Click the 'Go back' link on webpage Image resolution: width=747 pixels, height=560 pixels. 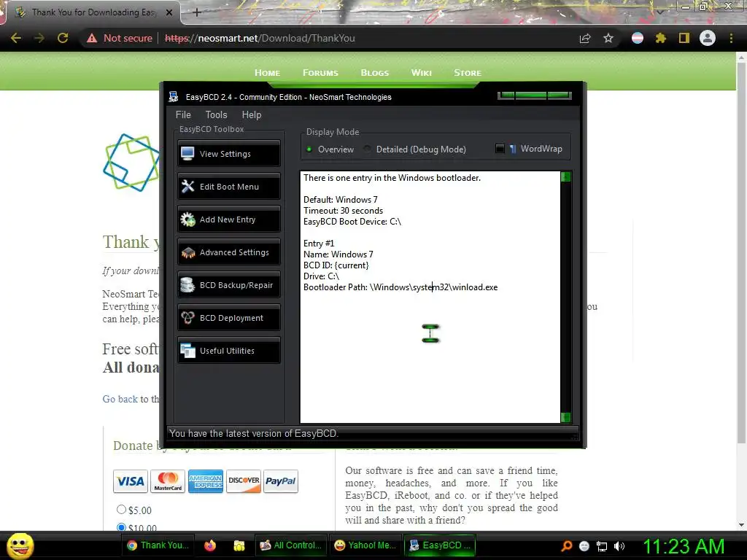(120, 399)
